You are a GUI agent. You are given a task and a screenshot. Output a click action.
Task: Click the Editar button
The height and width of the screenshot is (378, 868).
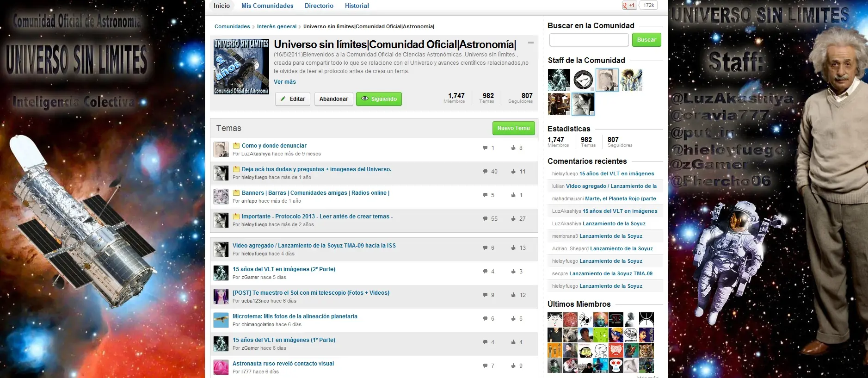coord(293,99)
